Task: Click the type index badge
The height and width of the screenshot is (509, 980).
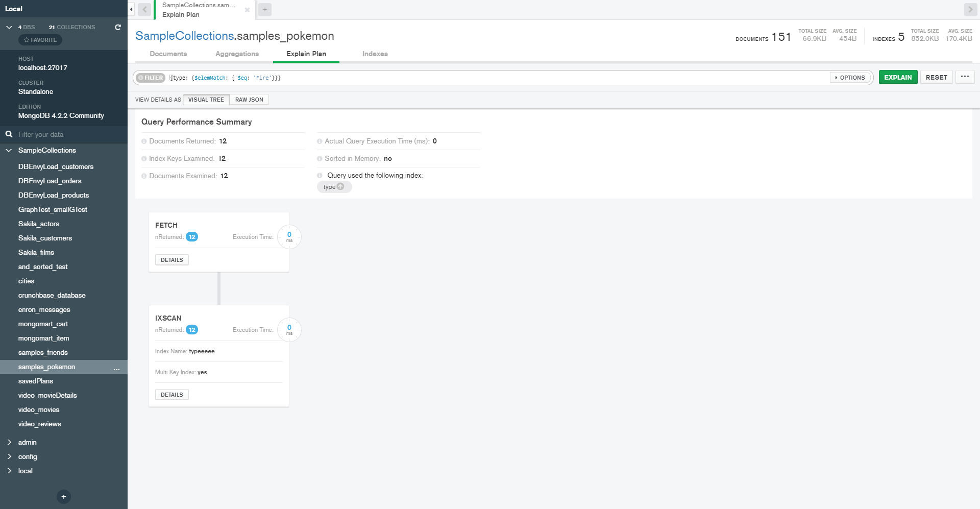Action: (x=334, y=187)
